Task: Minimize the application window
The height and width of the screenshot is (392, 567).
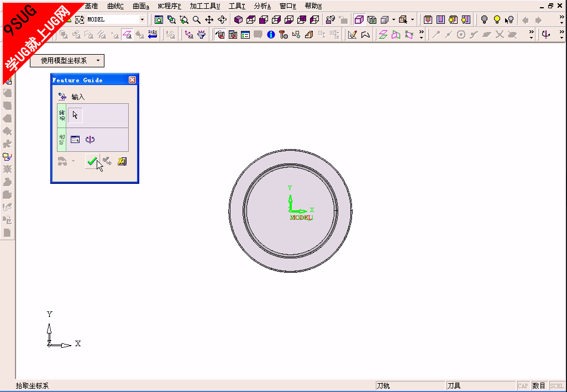Action: coord(542,6)
